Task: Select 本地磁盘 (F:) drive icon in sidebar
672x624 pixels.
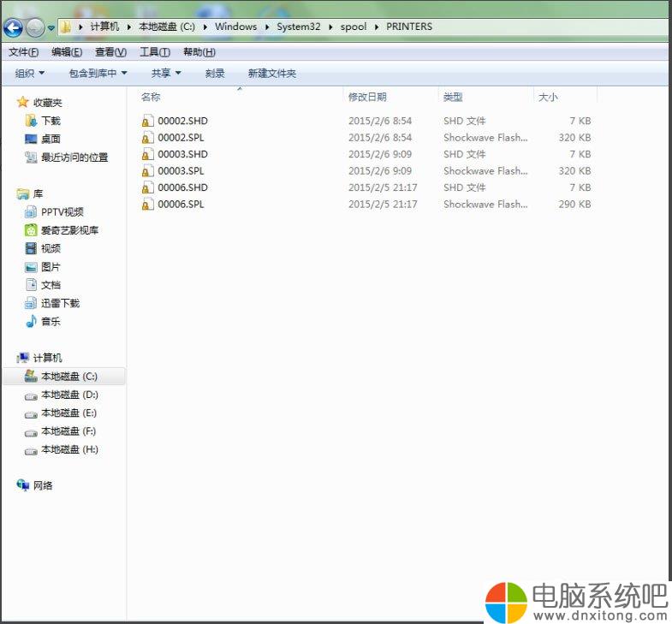Action: coord(31,433)
